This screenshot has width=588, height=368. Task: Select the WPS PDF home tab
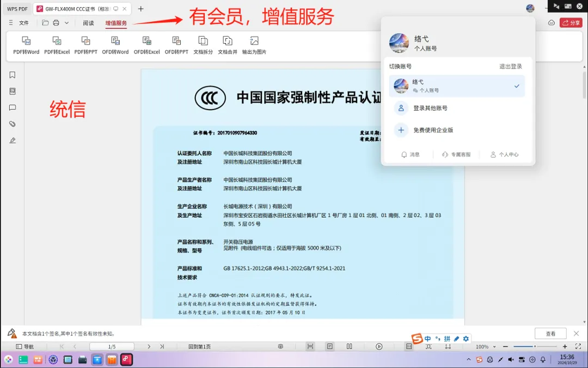[x=17, y=9]
